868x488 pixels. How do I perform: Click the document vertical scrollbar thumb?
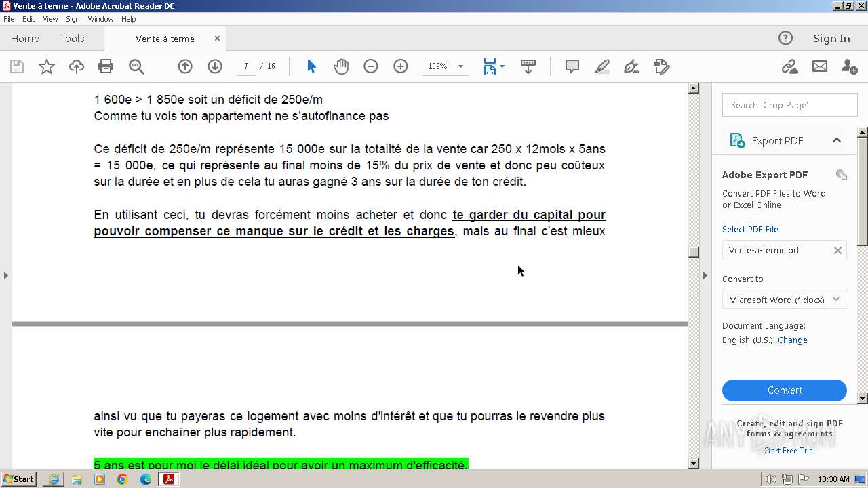click(x=693, y=252)
